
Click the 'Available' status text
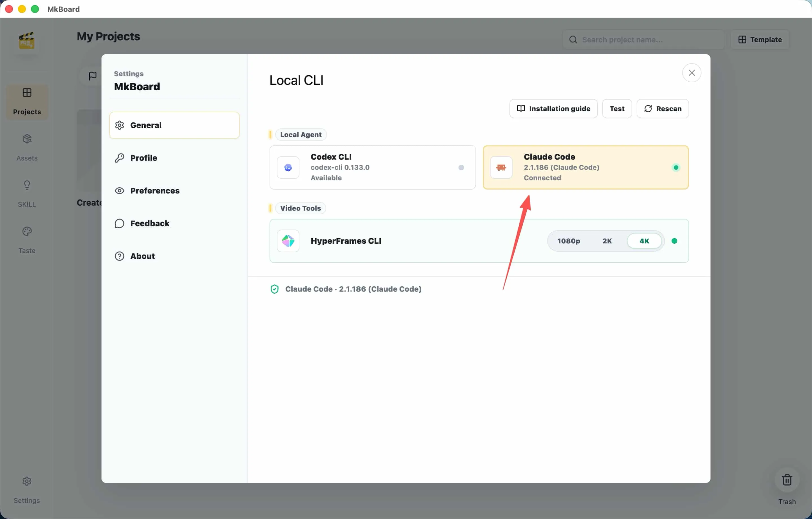coord(326,178)
